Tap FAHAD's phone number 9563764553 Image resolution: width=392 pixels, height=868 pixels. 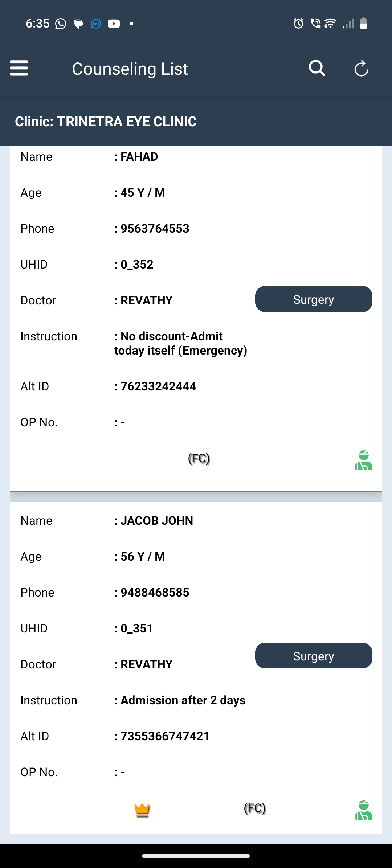point(155,229)
